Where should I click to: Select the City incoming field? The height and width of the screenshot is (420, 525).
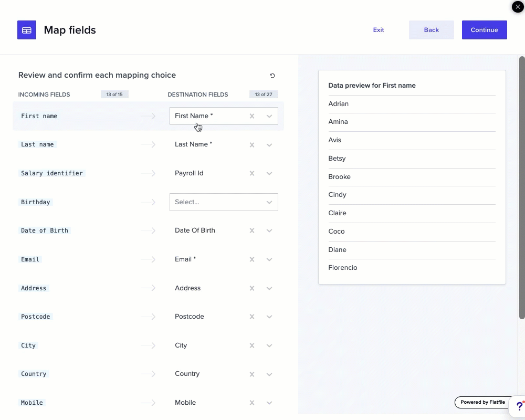pos(28,345)
